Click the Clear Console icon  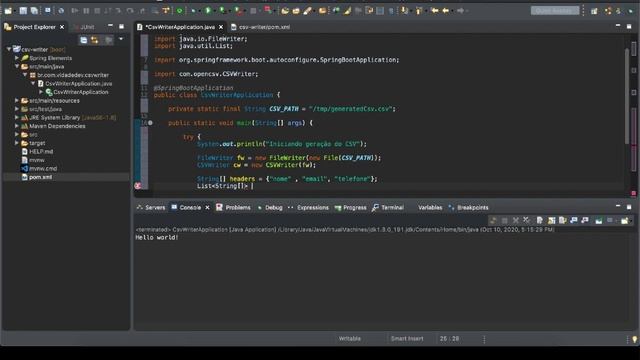point(540,220)
